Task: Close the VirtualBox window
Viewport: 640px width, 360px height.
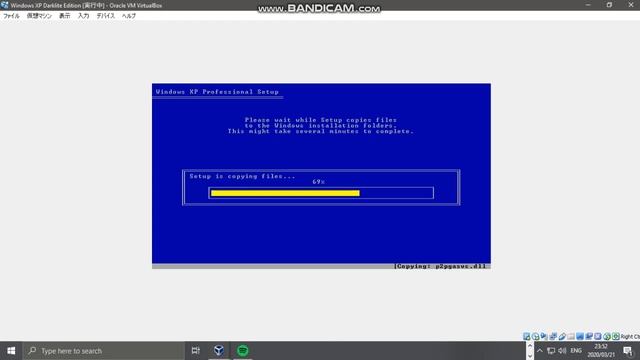Action: pos(630,5)
